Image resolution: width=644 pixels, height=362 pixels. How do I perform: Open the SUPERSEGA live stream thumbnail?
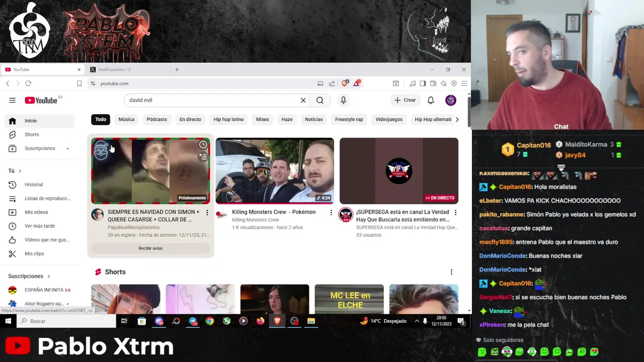399,171
